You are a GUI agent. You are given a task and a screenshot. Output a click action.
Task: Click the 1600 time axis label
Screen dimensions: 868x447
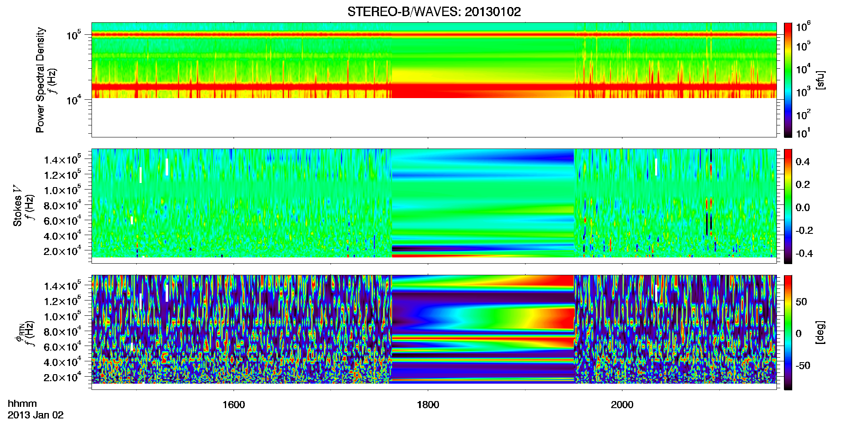234,405
